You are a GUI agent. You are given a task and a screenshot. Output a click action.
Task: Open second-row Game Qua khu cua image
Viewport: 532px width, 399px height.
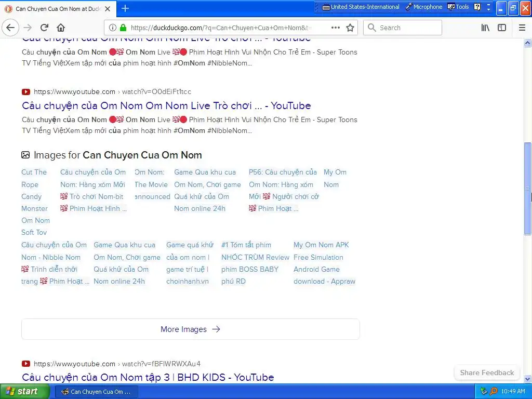(127, 263)
